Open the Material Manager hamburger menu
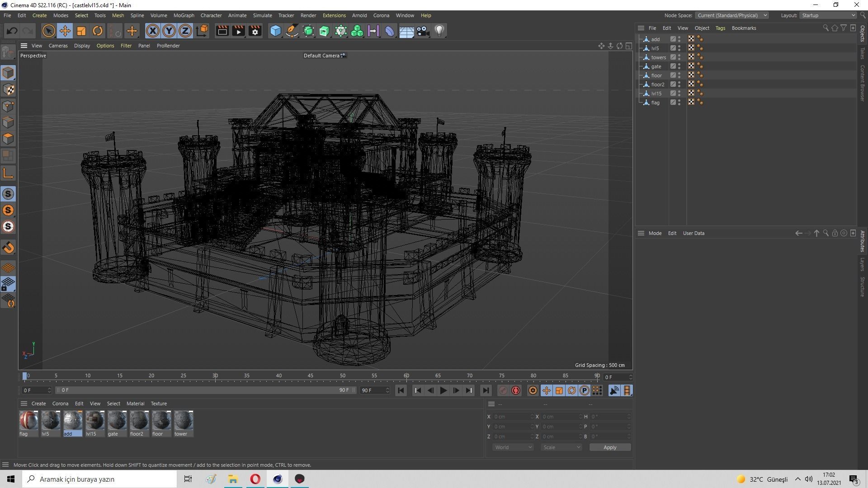The image size is (868, 488). click(x=24, y=404)
